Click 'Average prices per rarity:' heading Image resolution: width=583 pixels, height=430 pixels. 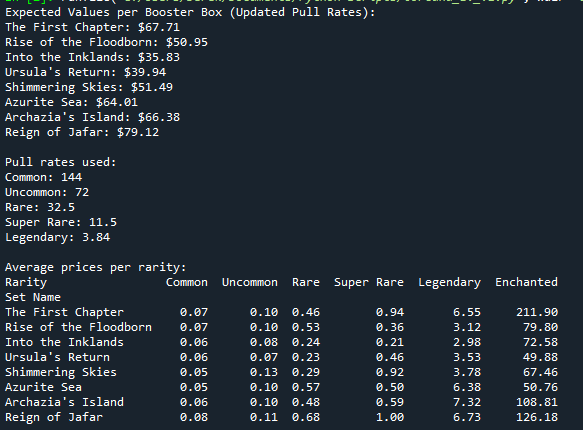(x=96, y=267)
